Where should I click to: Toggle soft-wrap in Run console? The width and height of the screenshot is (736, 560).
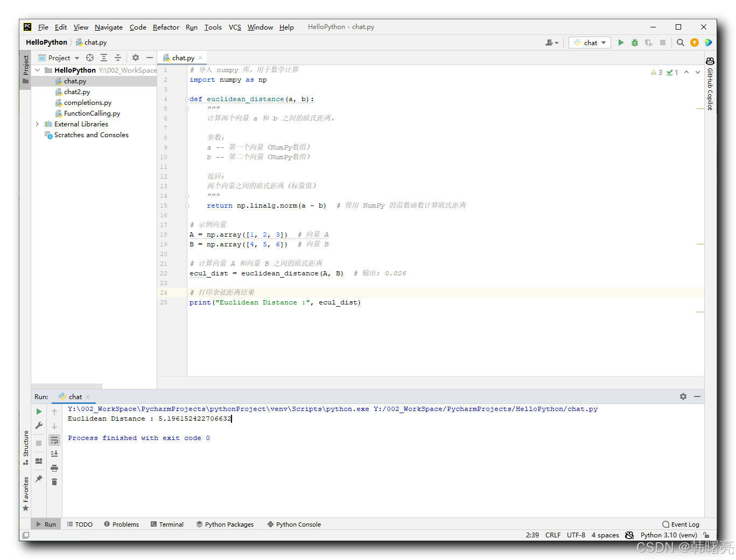click(54, 440)
